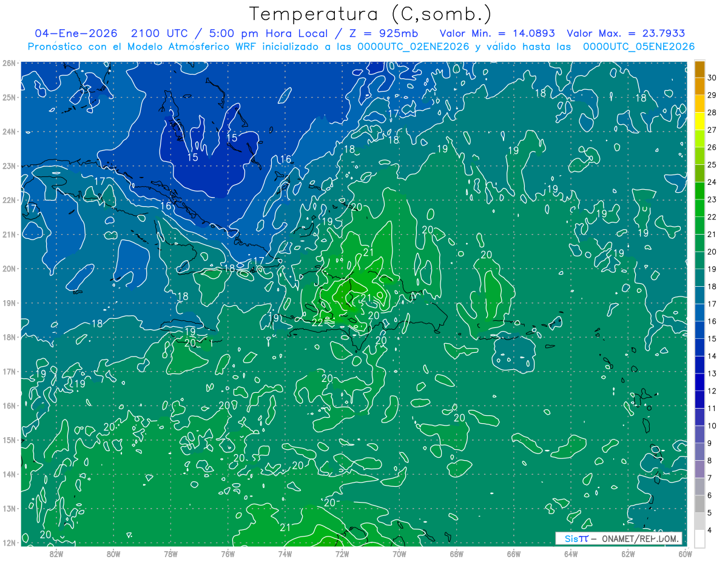Click the 76W longitude axis label
Viewport: 728px width, 562px height.
point(227,553)
